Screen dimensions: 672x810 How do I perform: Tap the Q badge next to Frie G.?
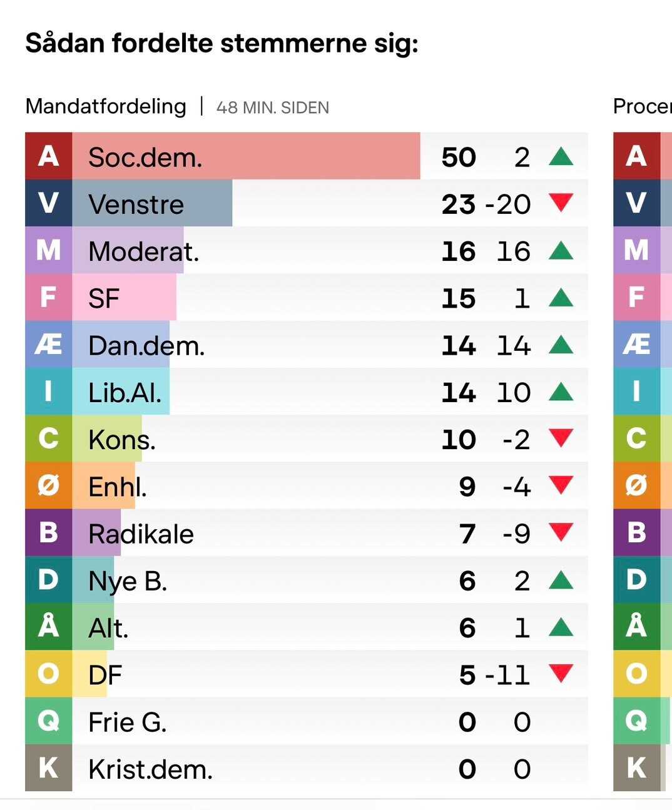(x=48, y=721)
